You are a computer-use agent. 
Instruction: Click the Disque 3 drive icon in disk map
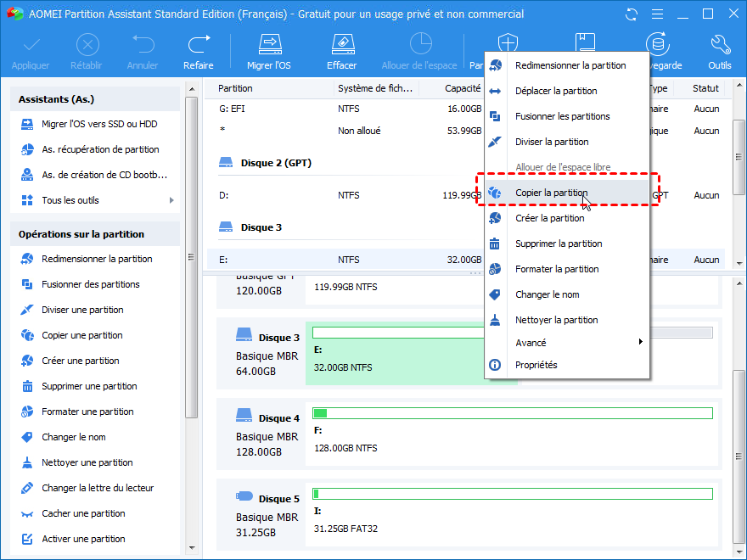[244, 335]
